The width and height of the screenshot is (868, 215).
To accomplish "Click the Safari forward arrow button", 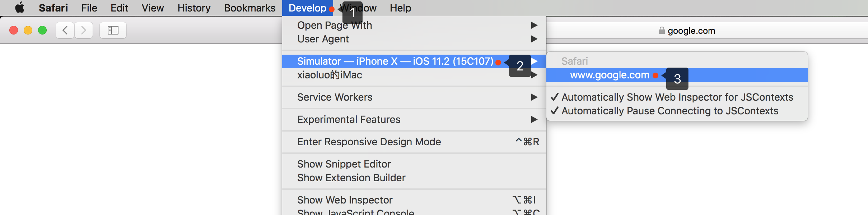I will coord(84,30).
